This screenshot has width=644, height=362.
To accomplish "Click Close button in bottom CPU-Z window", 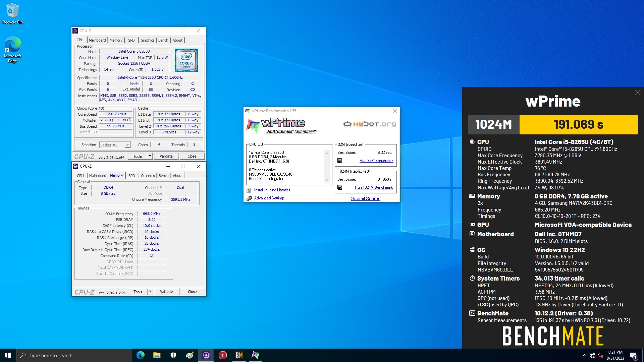I will click(x=192, y=292).
